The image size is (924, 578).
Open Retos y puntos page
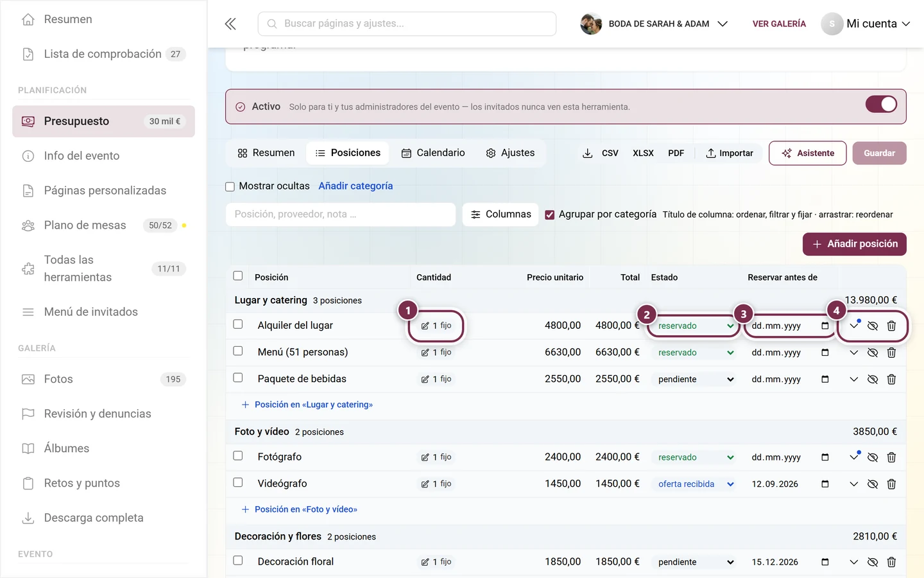tap(103, 483)
